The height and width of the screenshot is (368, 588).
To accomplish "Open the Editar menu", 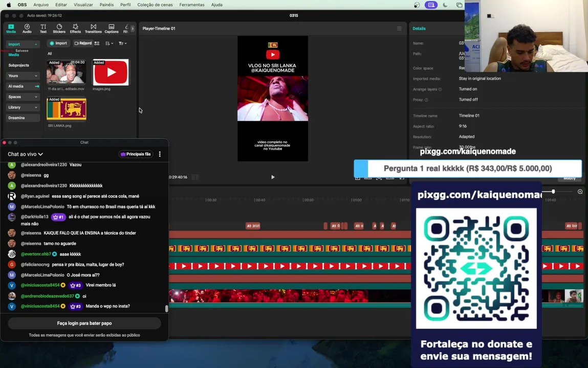I will point(61,5).
